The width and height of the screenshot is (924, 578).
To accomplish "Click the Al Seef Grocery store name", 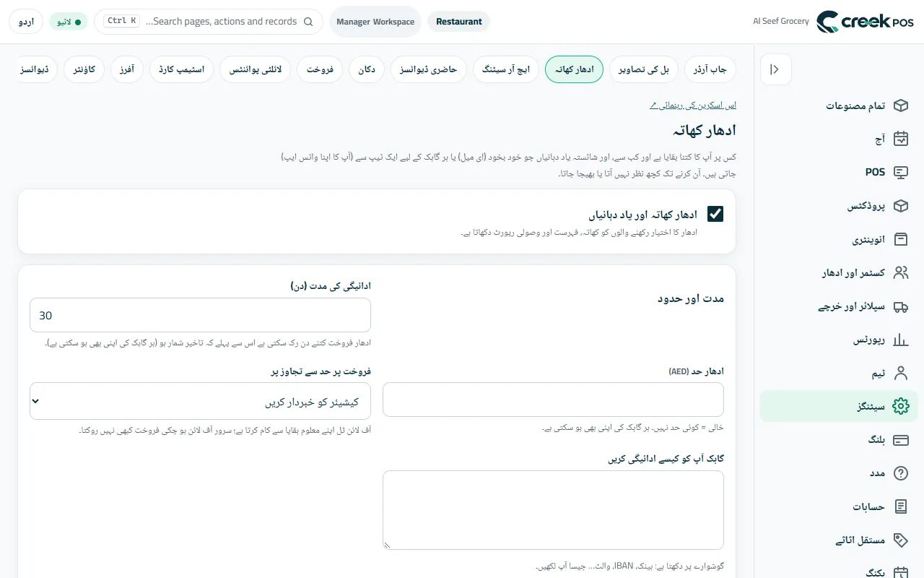I will click(x=780, y=22).
